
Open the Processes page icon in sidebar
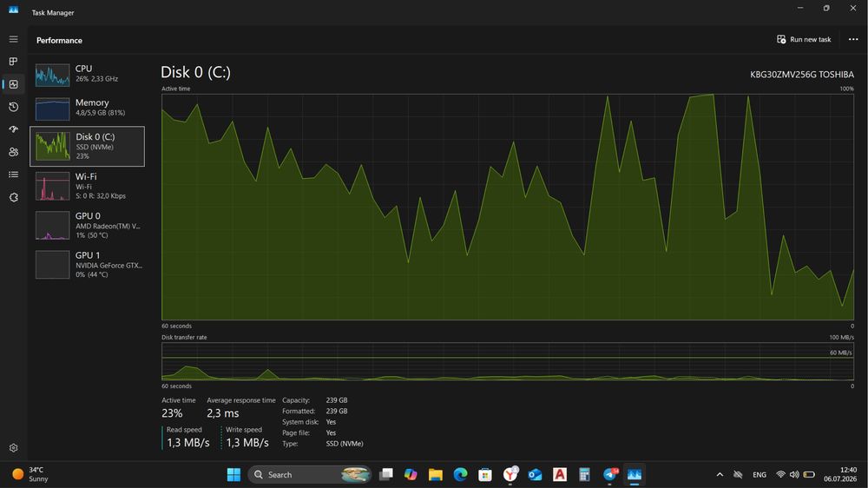(x=13, y=62)
